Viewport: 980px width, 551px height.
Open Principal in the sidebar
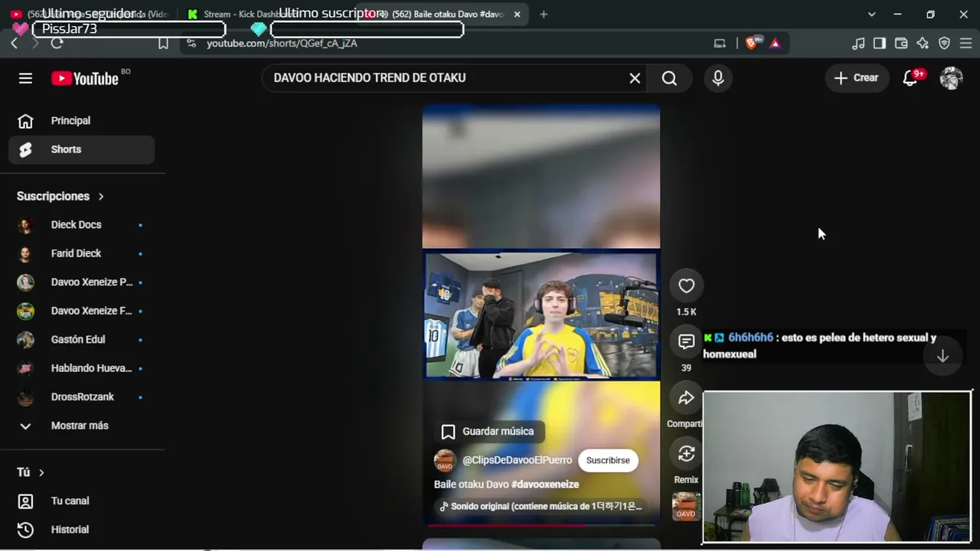pos(82,121)
